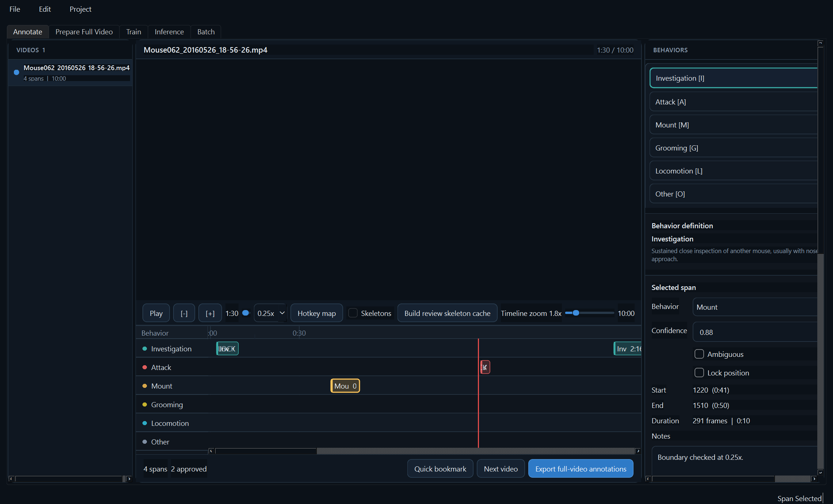Click timeline scrollbar left arrow
The width and height of the screenshot is (833, 504).
pos(211,451)
